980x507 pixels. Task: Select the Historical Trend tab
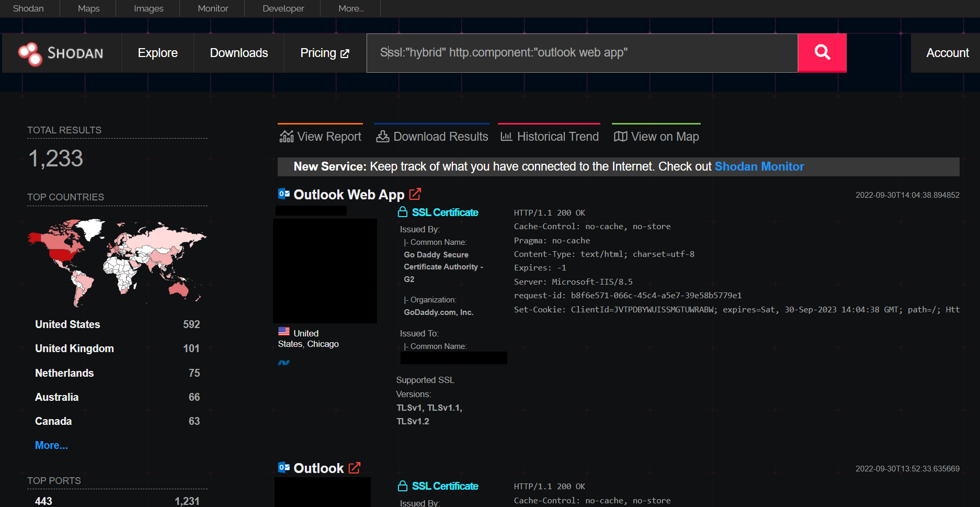click(x=549, y=136)
